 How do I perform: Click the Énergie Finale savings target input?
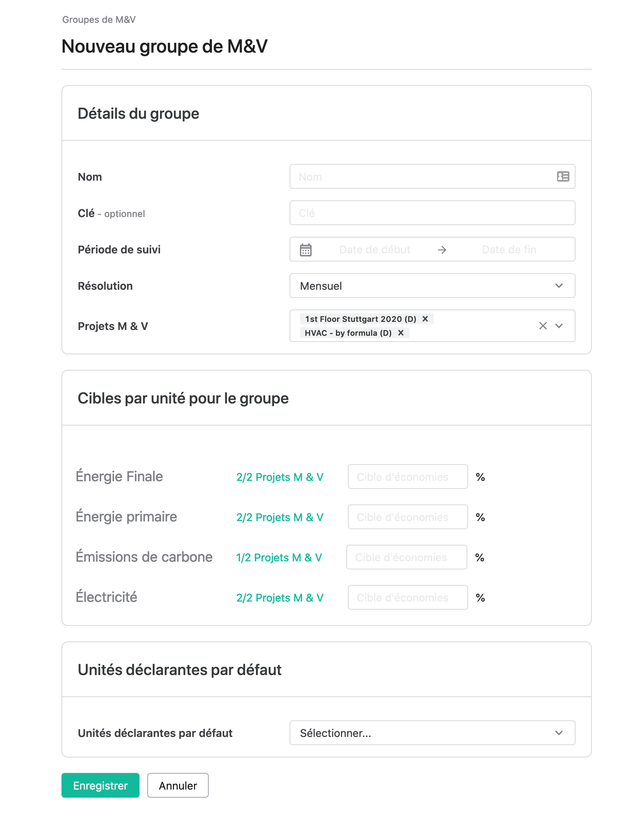pyautogui.click(x=408, y=477)
